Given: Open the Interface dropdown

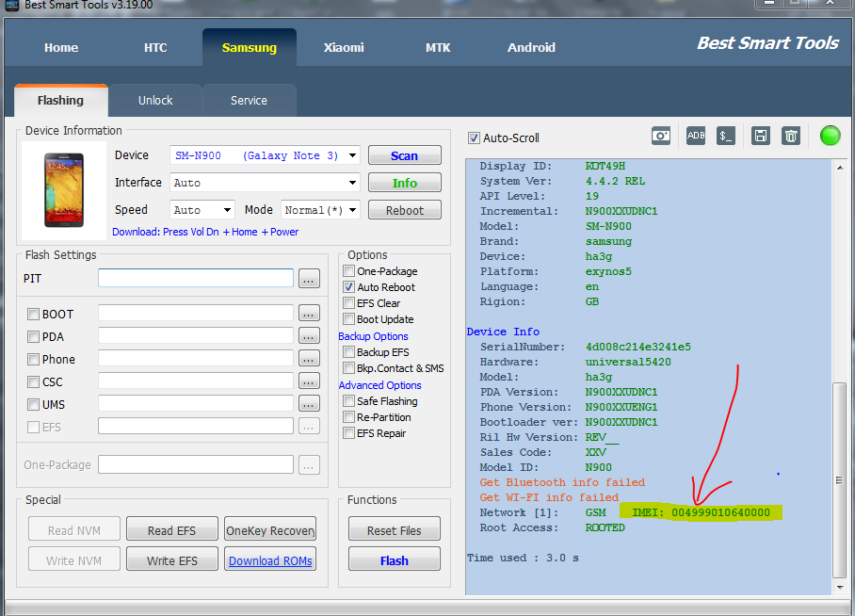Looking at the screenshot, I should (x=353, y=183).
